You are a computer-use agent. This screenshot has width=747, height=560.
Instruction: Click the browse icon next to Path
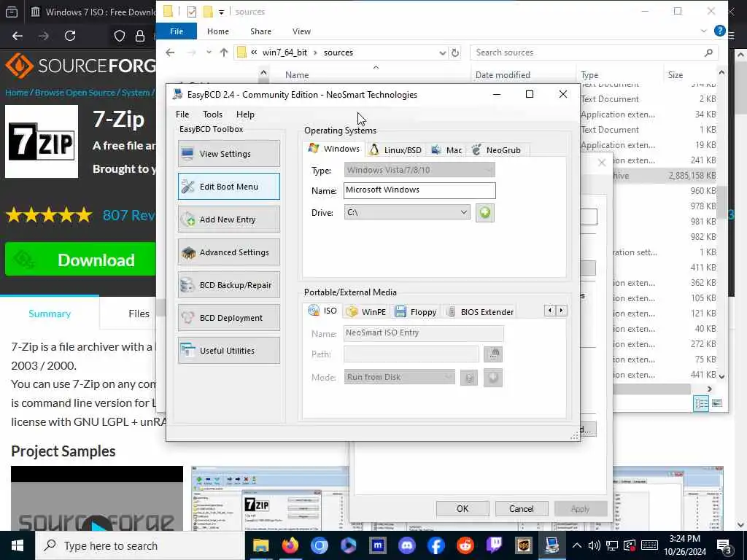[x=493, y=354]
